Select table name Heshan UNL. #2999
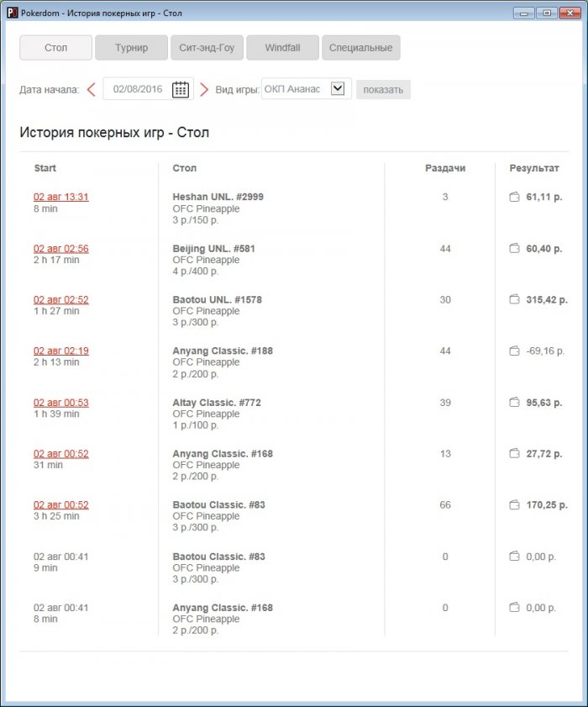 [218, 197]
